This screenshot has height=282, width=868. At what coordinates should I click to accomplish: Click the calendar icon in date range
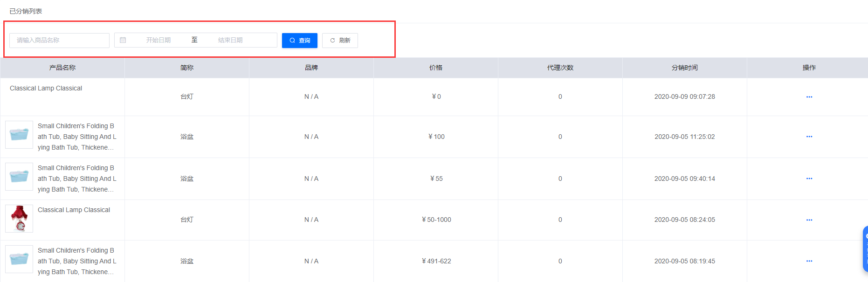pos(123,41)
